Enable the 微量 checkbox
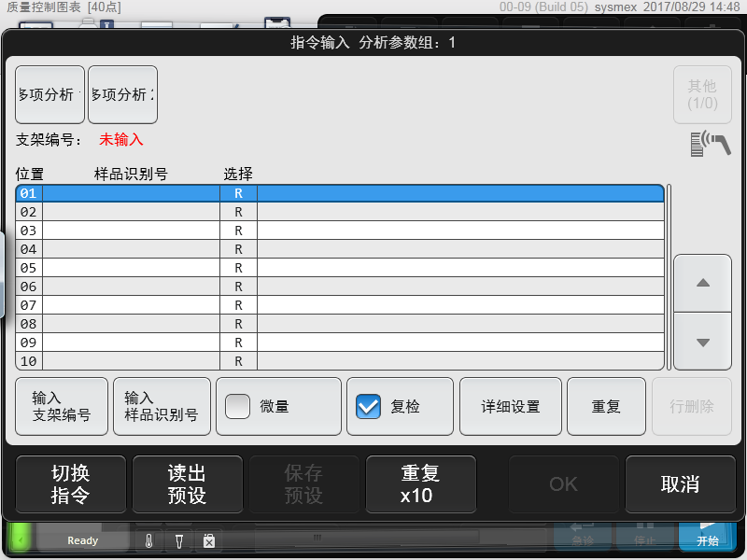Screen dimensions: 747x560 [238, 407]
